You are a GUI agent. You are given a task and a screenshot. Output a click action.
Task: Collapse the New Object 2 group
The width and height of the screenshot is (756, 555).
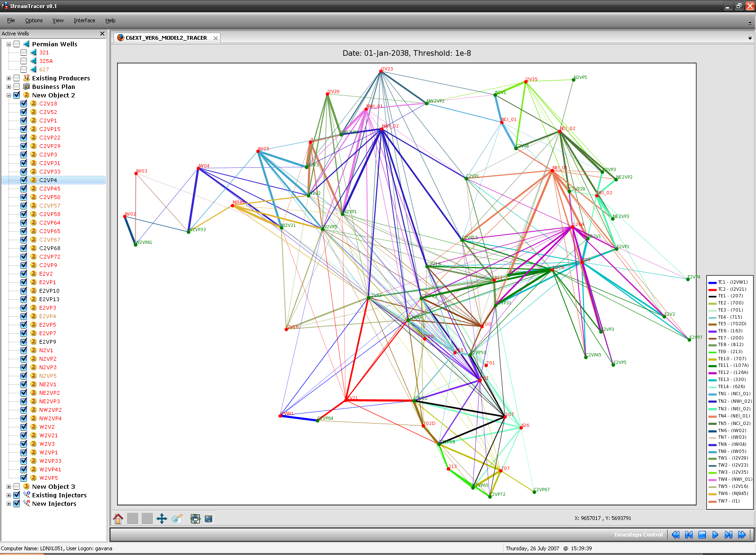pos(9,95)
